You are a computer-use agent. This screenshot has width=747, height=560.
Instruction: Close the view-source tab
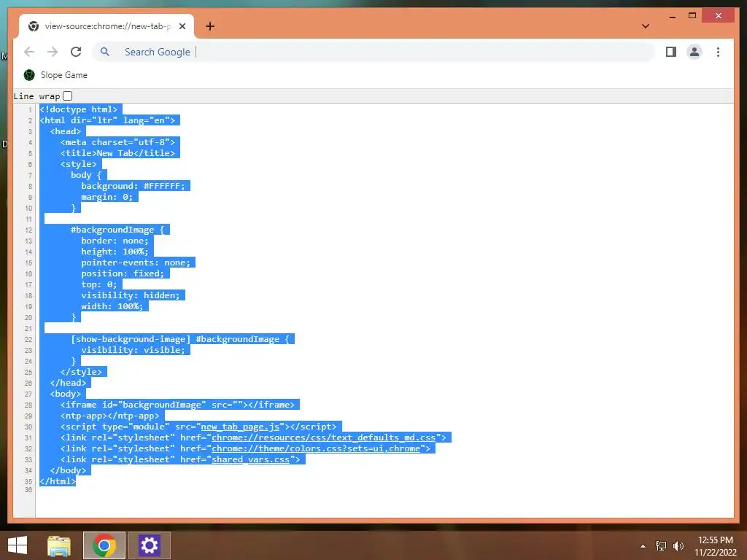pyautogui.click(x=182, y=26)
